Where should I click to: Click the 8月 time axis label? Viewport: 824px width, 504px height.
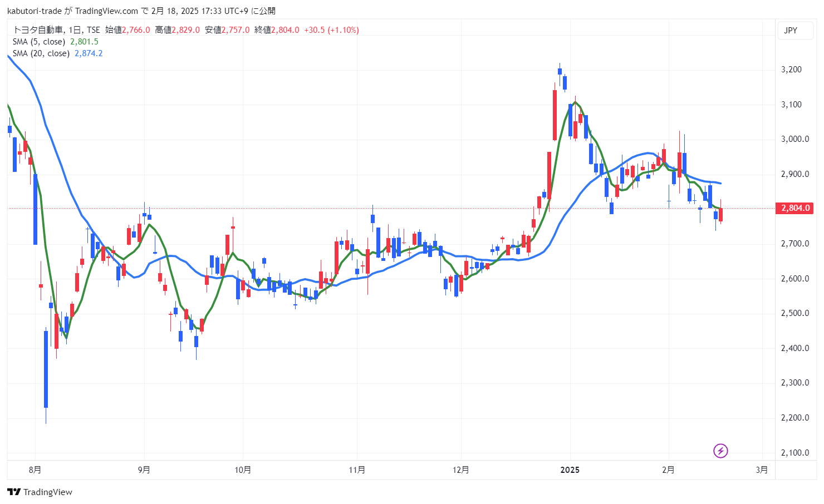point(35,470)
